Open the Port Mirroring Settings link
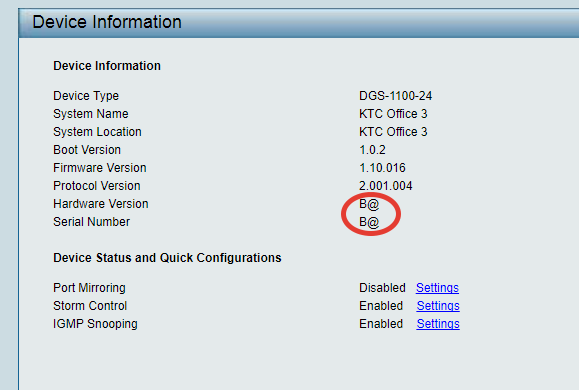 click(437, 288)
